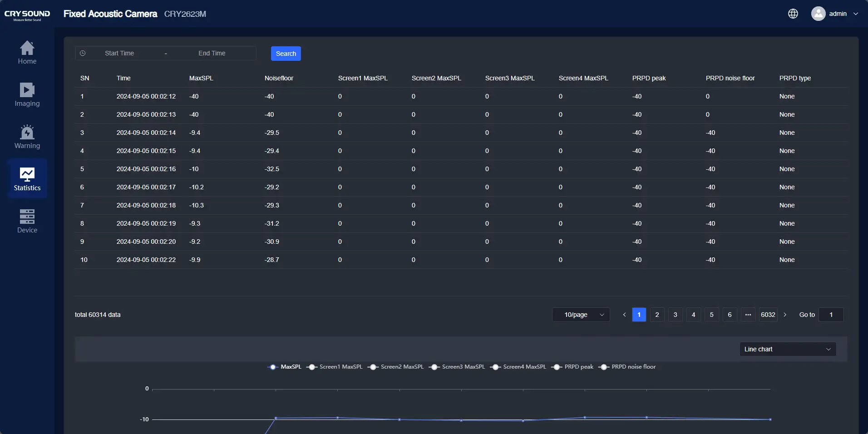The width and height of the screenshot is (868, 434).
Task: Click the Search button
Action: [286, 53]
